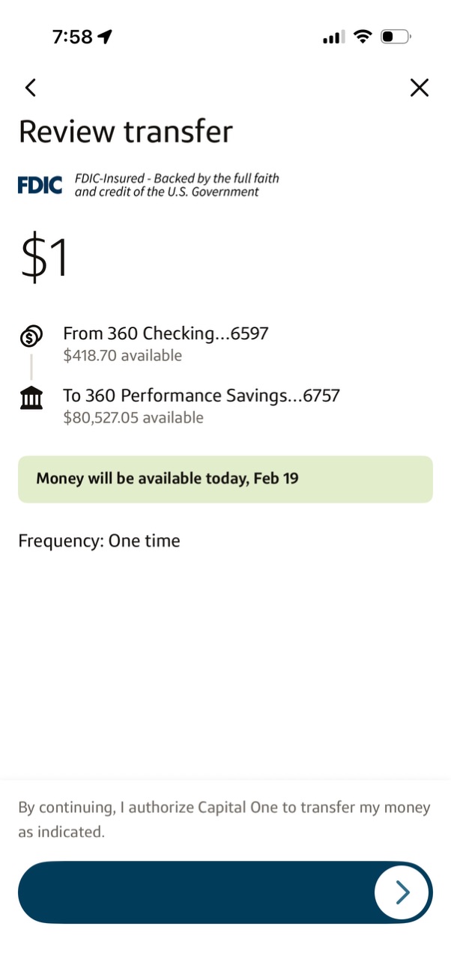Open the Review transfer heading

click(x=126, y=132)
